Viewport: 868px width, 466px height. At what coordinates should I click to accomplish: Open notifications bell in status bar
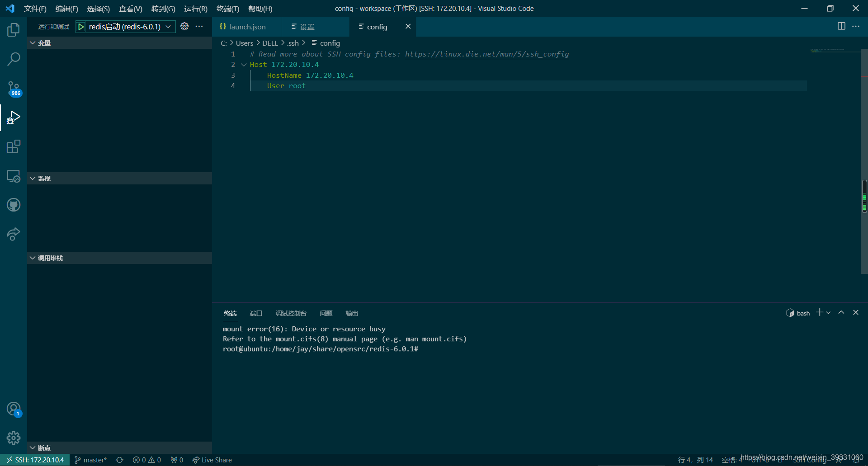(856, 460)
